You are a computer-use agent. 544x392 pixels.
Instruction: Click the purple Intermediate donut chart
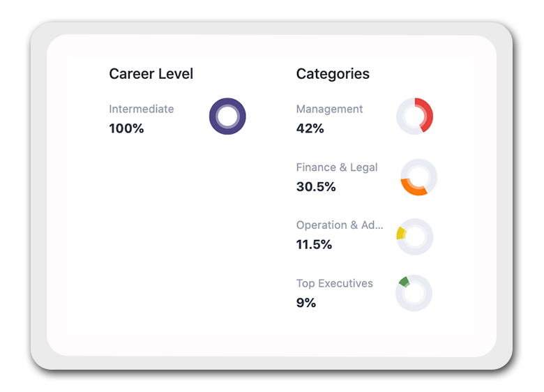pyautogui.click(x=227, y=116)
